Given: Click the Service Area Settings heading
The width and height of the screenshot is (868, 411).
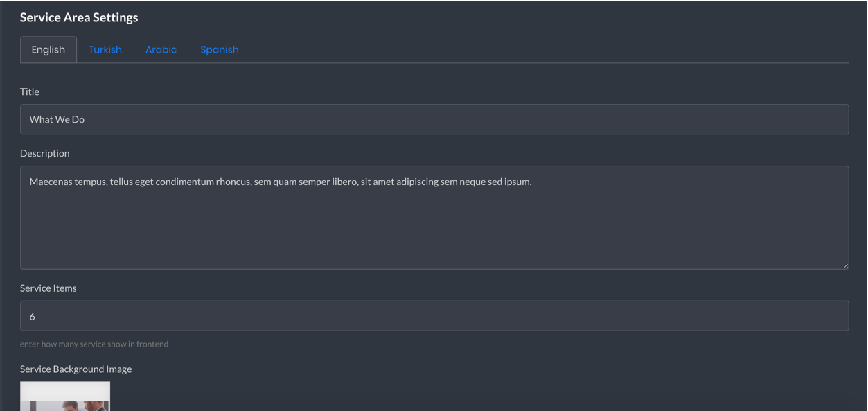Looking at the screenshot, I should tap(79, 17).
